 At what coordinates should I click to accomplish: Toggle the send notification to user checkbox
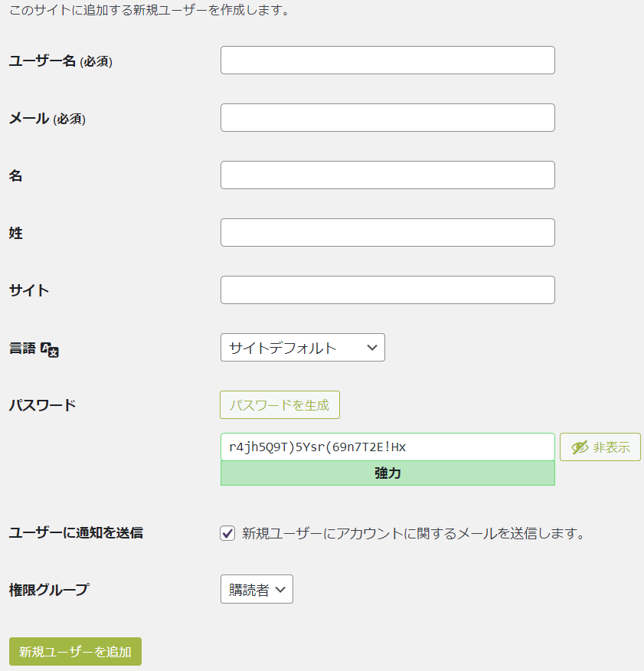(x=227, y=534)
